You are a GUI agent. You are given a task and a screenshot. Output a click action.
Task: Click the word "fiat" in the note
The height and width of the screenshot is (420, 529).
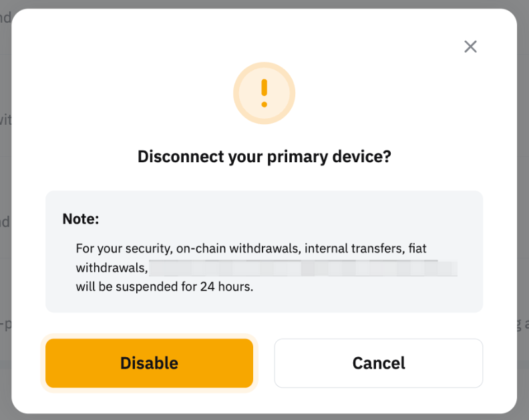pos(417,248)
